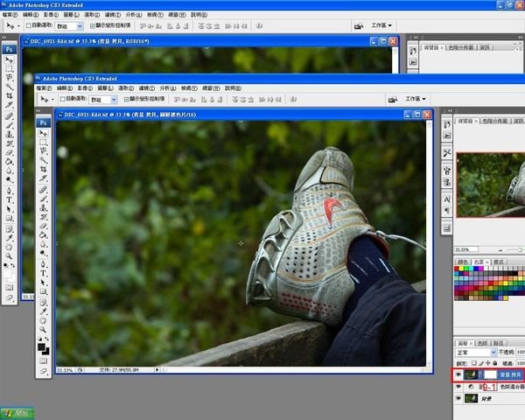The height and width of the screenshot is (420, 525).
Task: Select the Eyedropper tool in front window's toolbox
Action: 44,311
